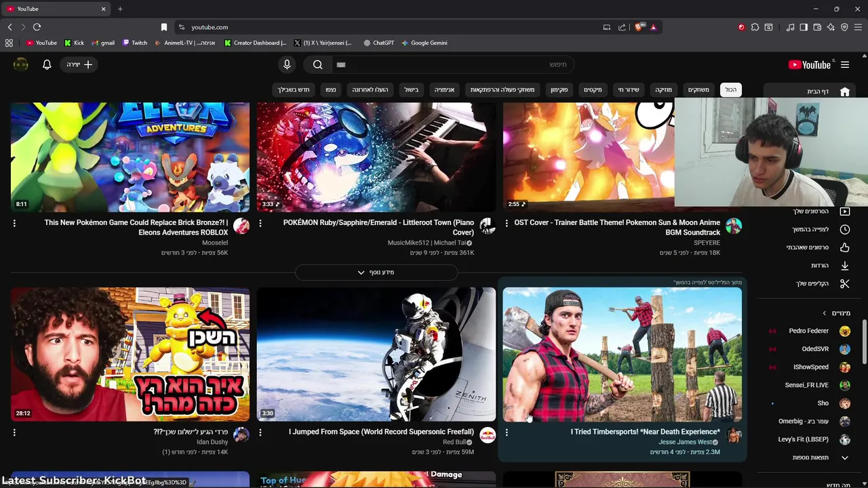Screen dimensions: 868x488
Task: Click the Mooselel channel name
Action: [x=215, y=243]
